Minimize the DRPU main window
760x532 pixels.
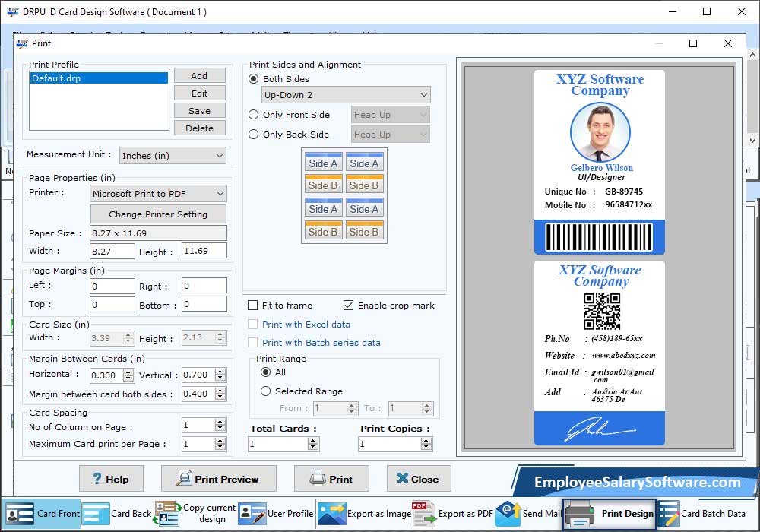click(673, 11)
